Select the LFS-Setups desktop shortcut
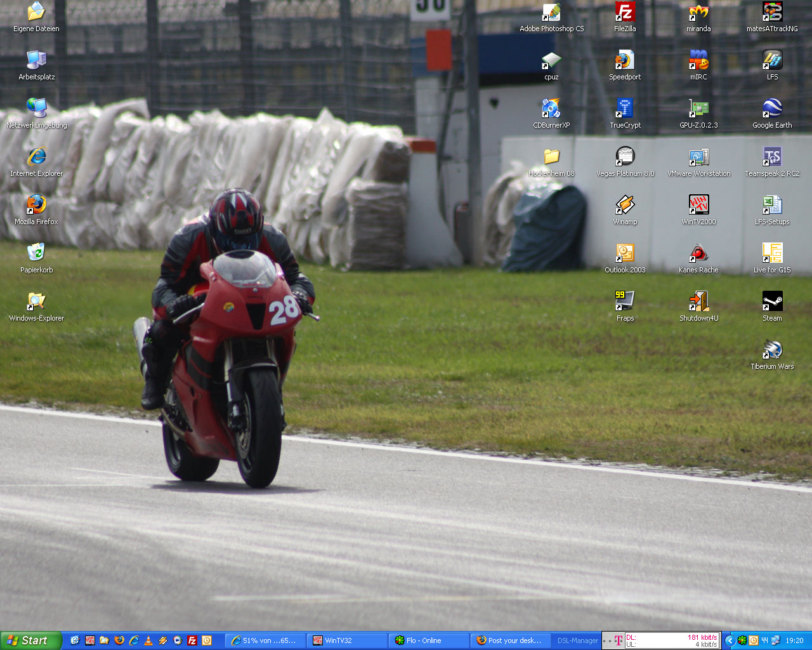Image resolution: width=812 pixels, height=650 pixels. tap(772, 210)
